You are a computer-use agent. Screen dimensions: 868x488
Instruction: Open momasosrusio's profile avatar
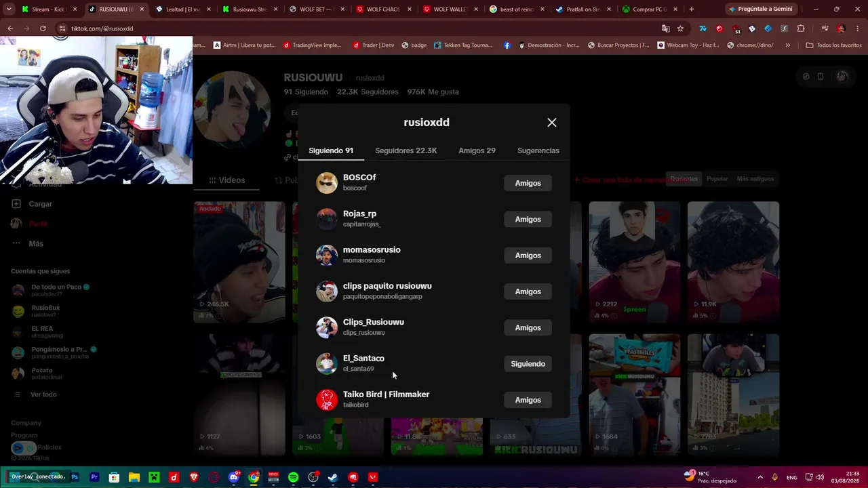tap(327, 256)
